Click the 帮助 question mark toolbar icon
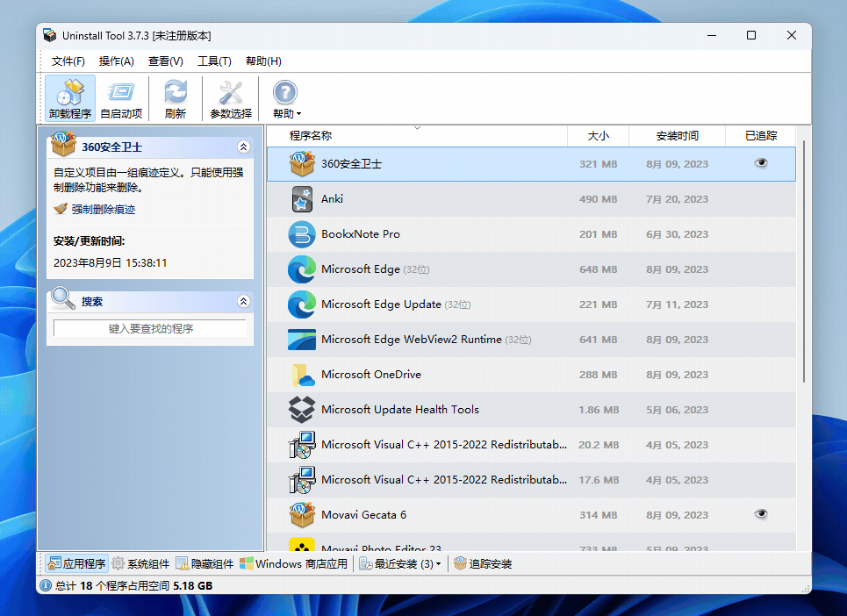847x616 pixels. [x=284, y=91]
